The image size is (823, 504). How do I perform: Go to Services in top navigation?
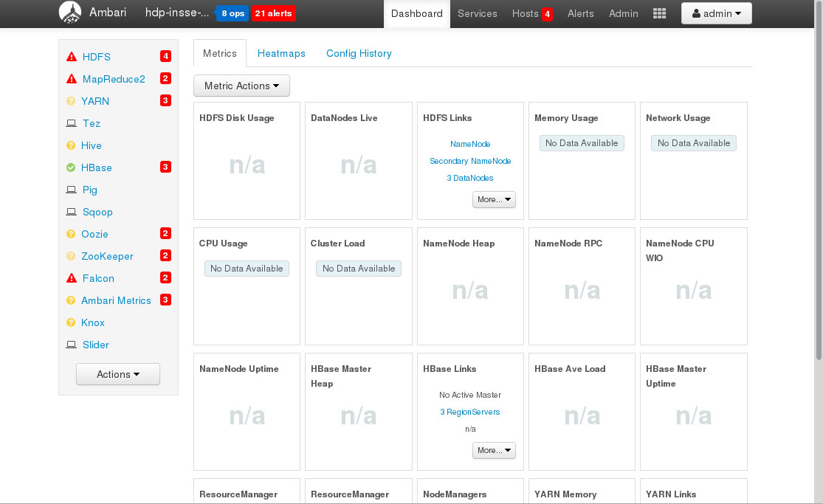pyautogui.click(x=477, y=13)
